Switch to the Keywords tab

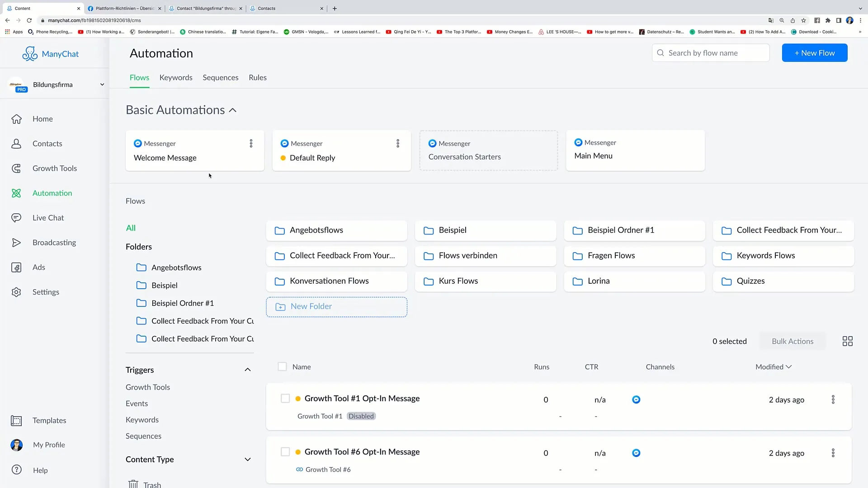[x=176, y=77]
